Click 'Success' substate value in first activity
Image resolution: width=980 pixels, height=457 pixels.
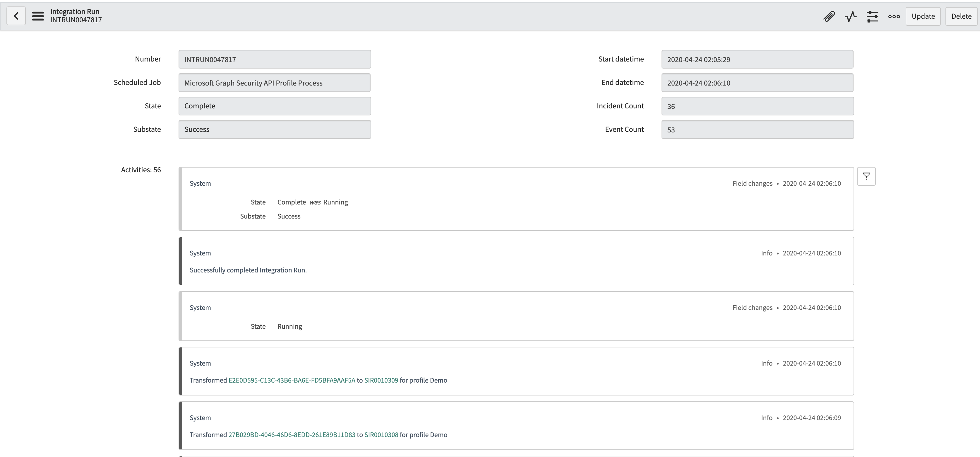click(289, 216)
